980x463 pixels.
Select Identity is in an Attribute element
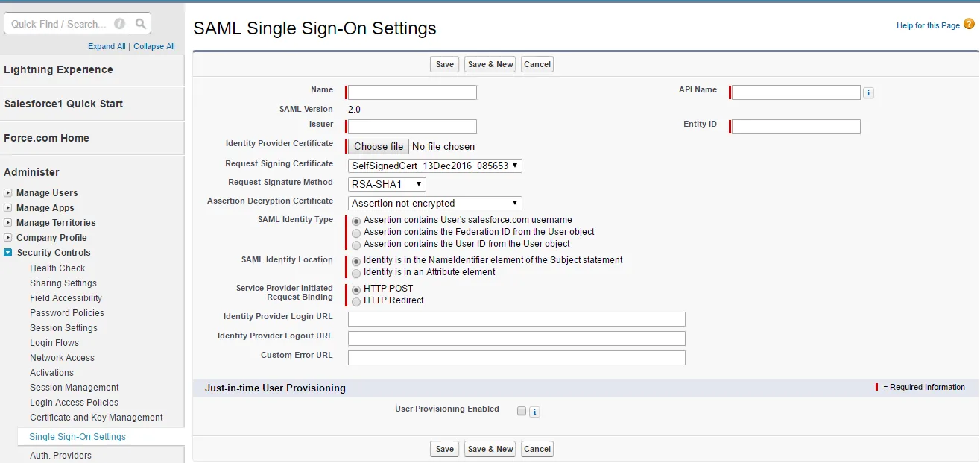click(x=356, y=273)
